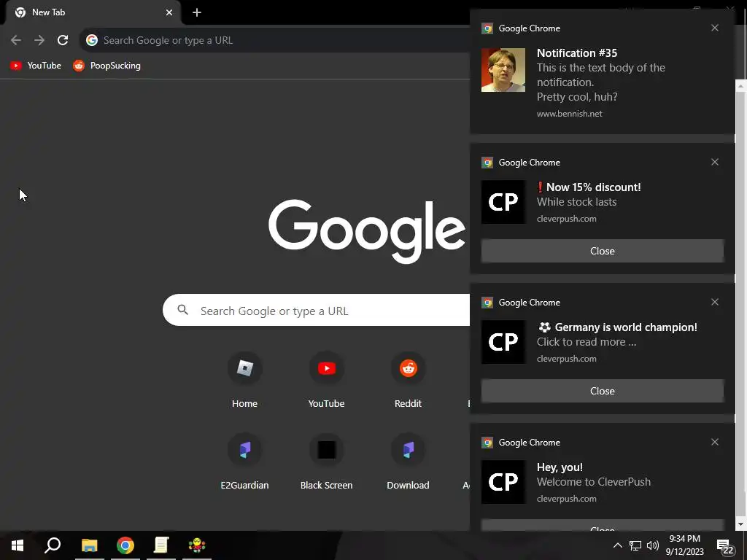Show hidden tray icons with the chevron
This screenshot has height=560, width=747.
click(x=617, y=545)
